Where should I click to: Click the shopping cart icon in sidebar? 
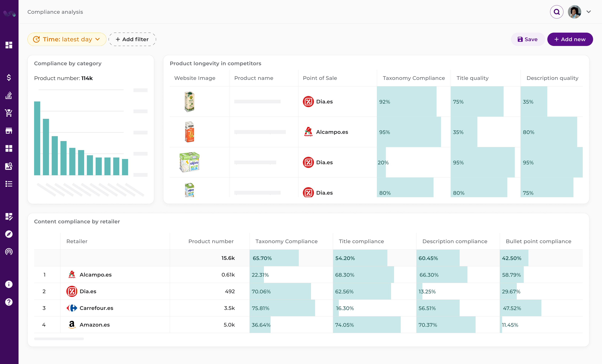(x=9, y=113)
